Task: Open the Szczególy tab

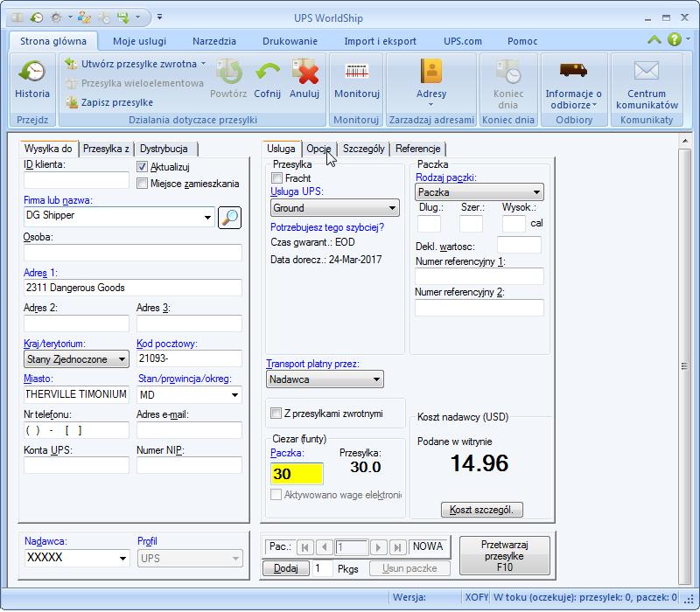Action: pyautogui.click(x=363, y=149)
